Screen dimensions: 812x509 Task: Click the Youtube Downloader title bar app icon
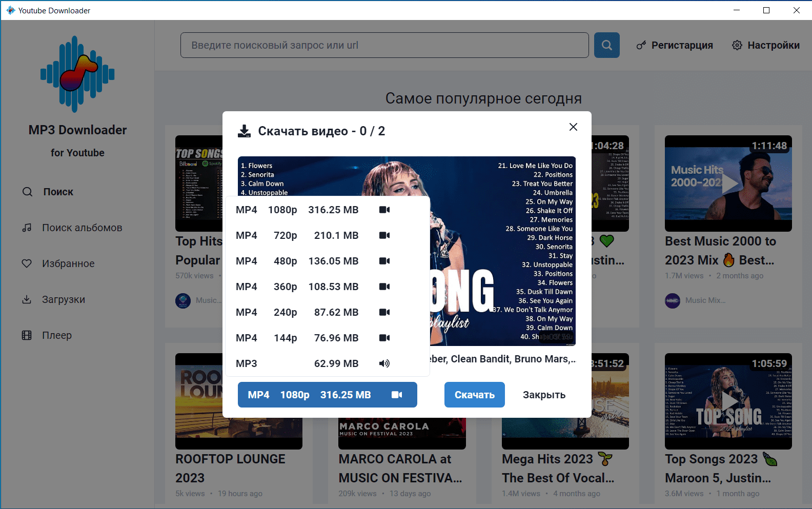pos(10,10)
